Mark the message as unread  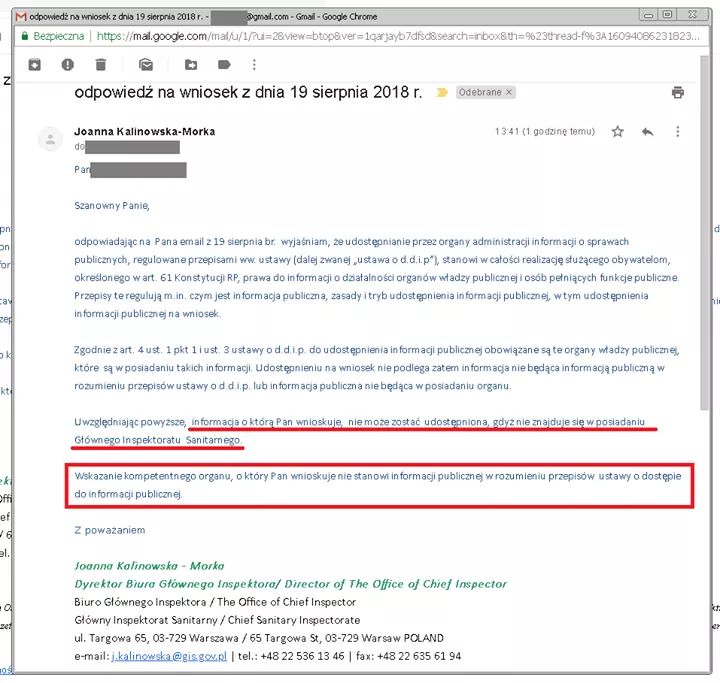point(146,65)
